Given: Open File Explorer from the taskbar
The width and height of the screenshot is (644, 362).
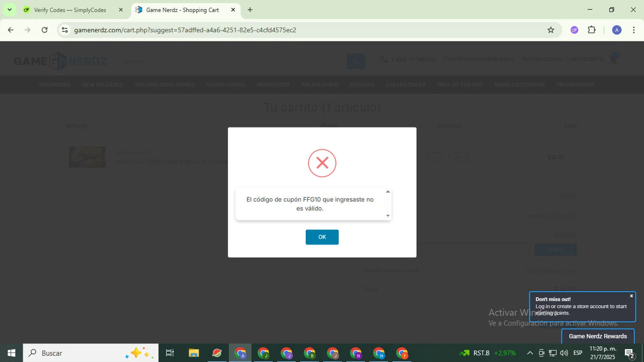Looking at the screenshot, I should 194,353.
